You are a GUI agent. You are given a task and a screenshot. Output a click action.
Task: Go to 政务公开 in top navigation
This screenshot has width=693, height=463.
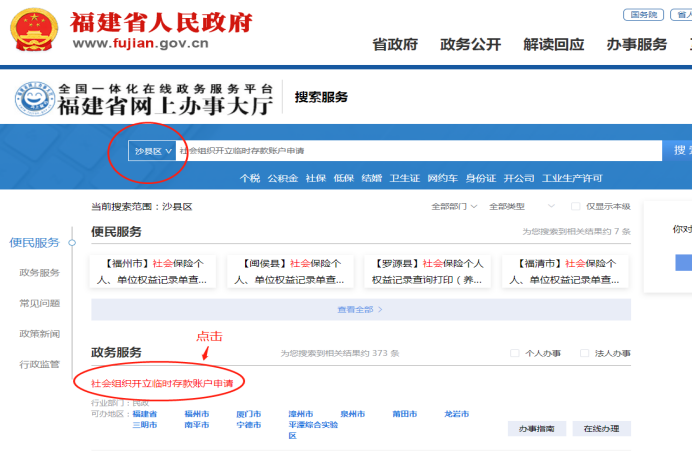(x=471, y=45)
